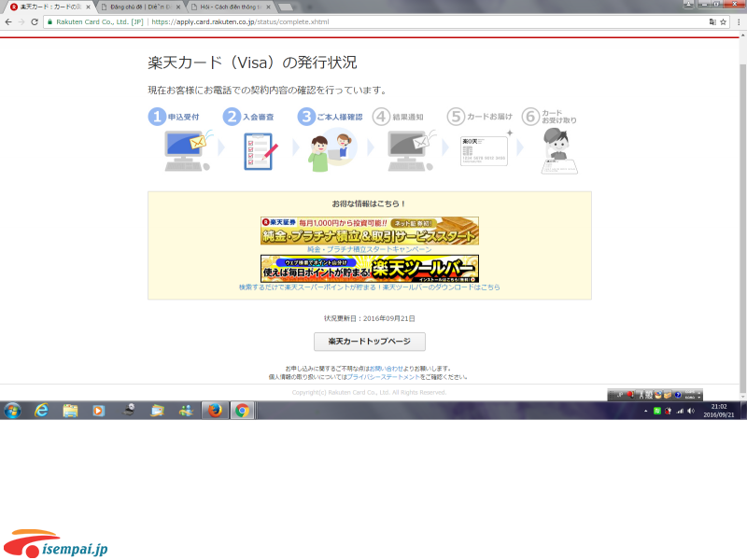The height and width of the screenshot is (560, 747).
Task: Close the 'Đăng chủ đề' tab
Action: point(178,7)
